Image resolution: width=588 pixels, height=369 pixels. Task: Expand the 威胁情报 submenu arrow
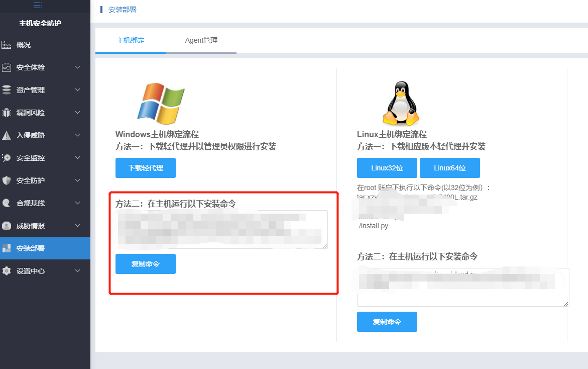pos(78,226)
